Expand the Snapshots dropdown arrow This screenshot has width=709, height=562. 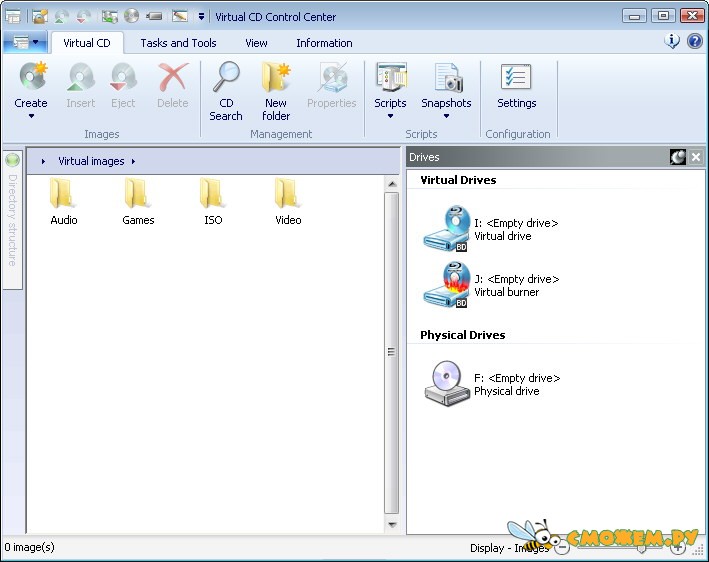[x=446, y=116]
